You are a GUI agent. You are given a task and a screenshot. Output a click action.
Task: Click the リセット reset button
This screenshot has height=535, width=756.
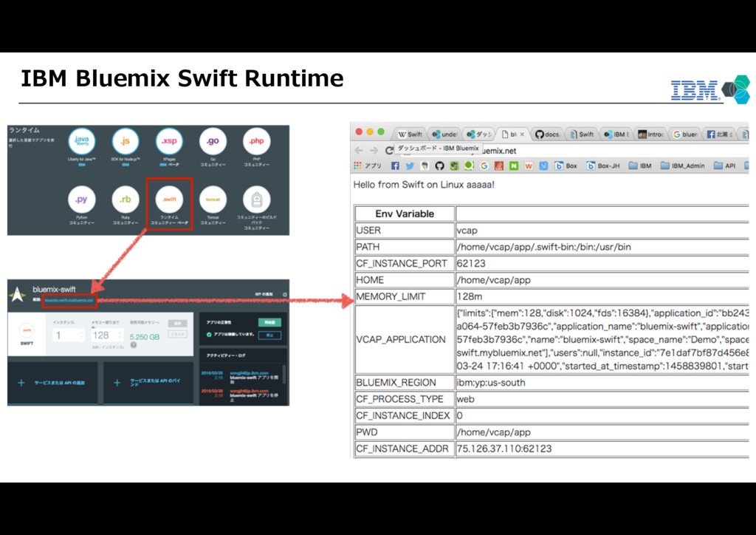click(177, 334)
